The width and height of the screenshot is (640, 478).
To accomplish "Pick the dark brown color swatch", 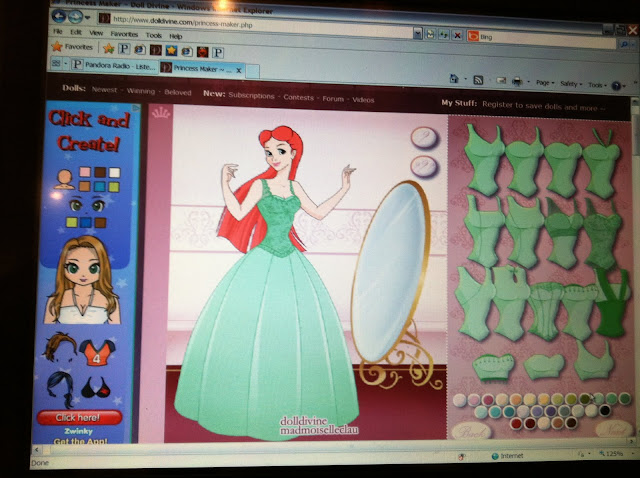I will 571,422.
